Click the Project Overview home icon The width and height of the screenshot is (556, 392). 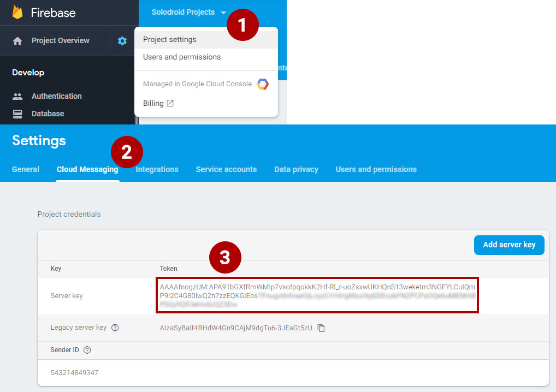click(17, 41)
